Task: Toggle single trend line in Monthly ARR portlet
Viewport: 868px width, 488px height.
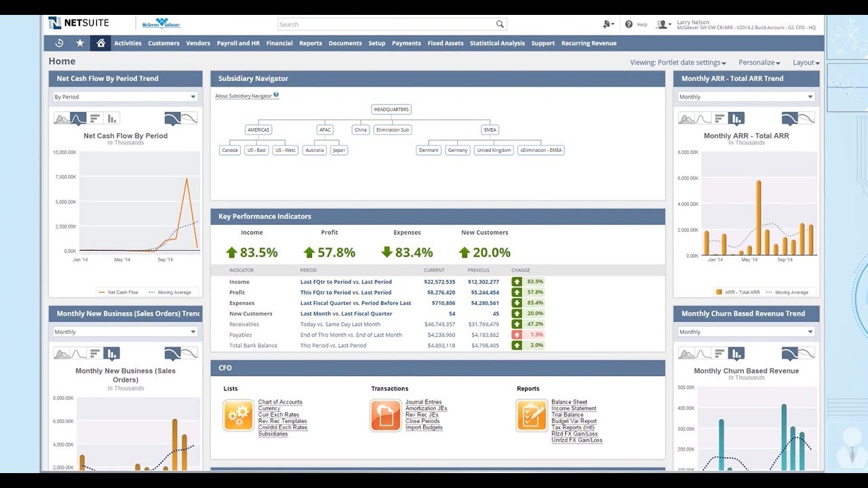Action: (x=790, y=119)
